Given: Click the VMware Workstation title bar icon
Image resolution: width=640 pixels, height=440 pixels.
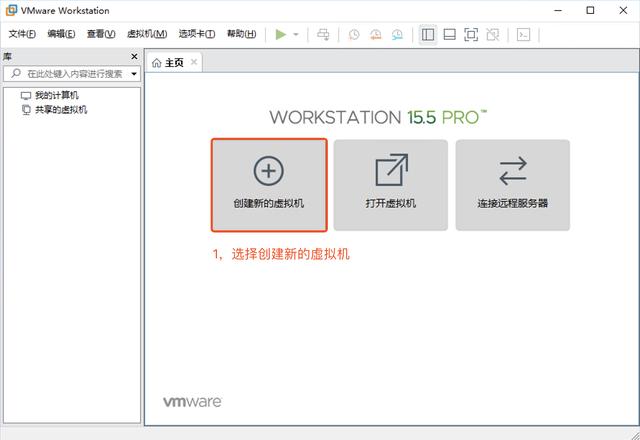Looking at the screenshot, I should pyautogui.click(x=11, y=11).
